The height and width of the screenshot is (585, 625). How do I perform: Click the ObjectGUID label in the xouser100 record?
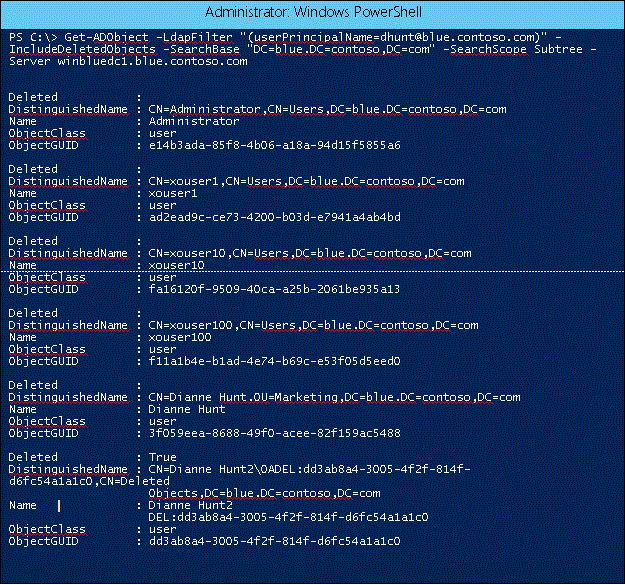pyautogui.click(x=43, y=361)
